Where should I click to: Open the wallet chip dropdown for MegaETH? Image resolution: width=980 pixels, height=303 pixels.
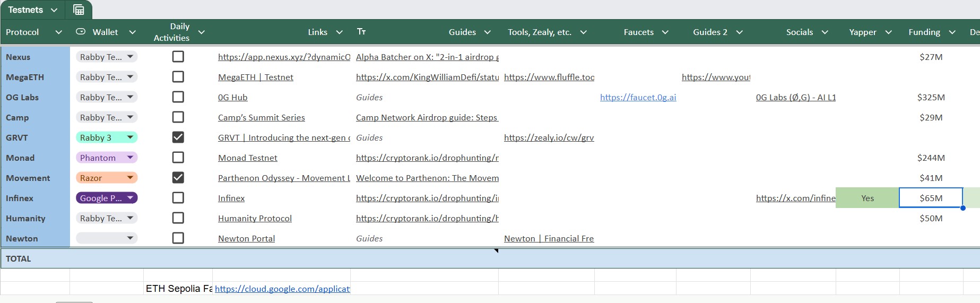click(107, 77)
